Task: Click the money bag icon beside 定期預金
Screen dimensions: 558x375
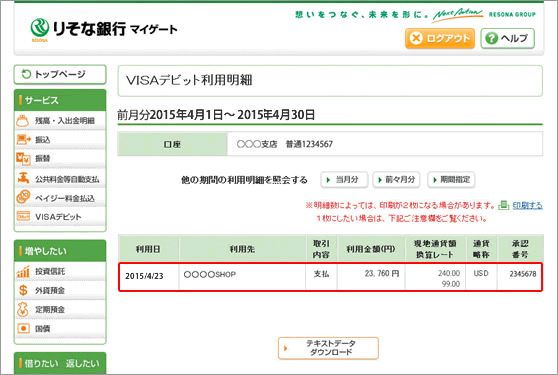Action: [x=23, y=310]
